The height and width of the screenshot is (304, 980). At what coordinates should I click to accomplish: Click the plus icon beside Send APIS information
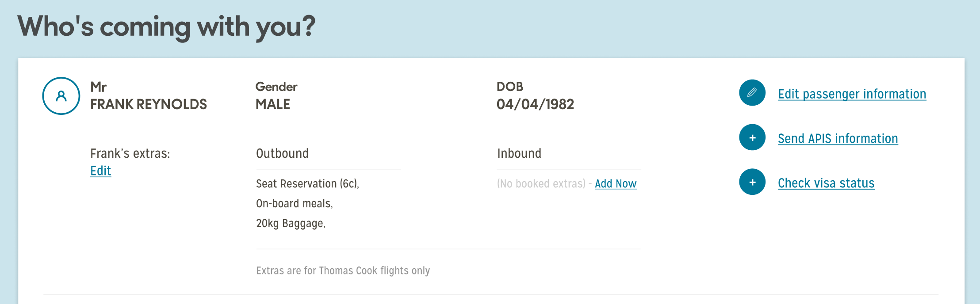(752, 137)
